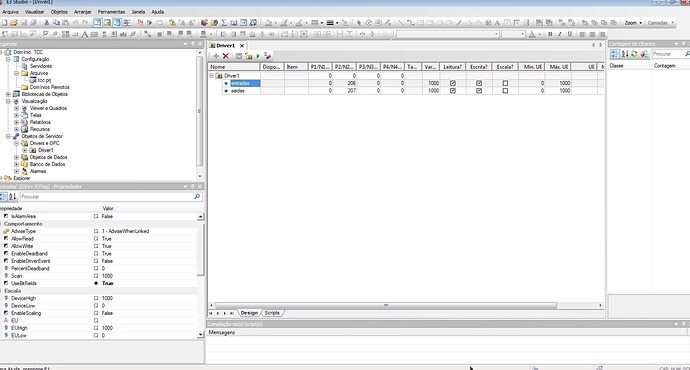This screenshot has width=690, height=370.
Task: Enable Escala checkbox for the entradas tag
Action: tap(505, 83)
